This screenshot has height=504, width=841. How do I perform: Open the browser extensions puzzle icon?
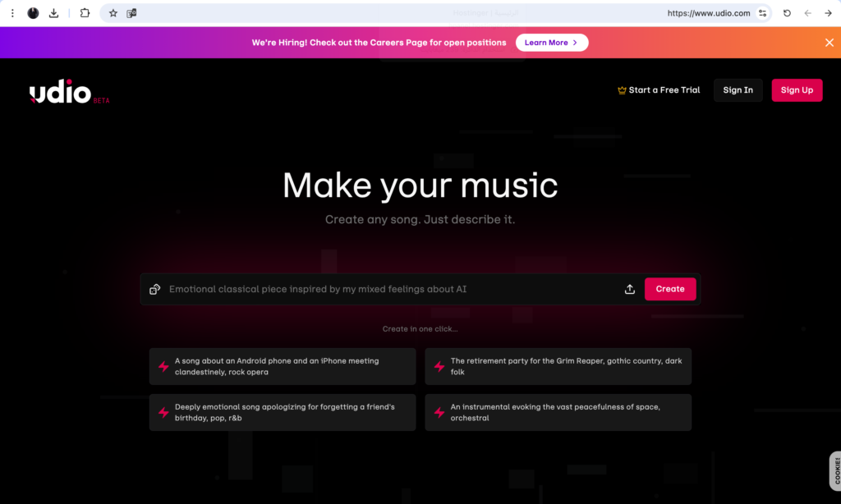coord(85,13)
